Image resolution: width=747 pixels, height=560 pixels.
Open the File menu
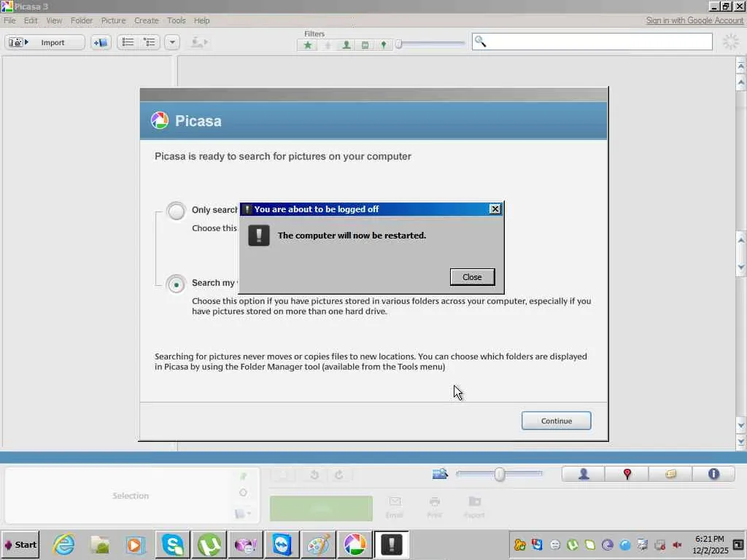(x=9, y=20)
